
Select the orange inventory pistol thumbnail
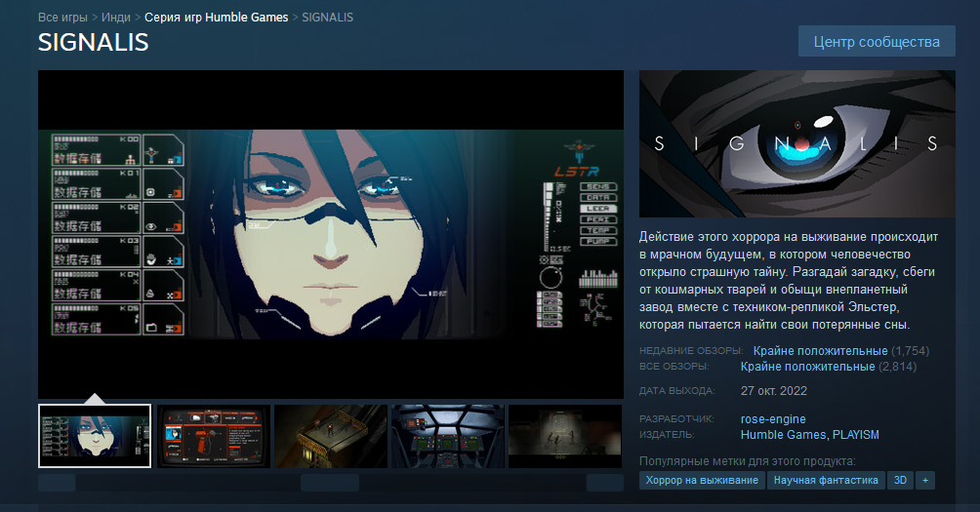click(214, 436)
